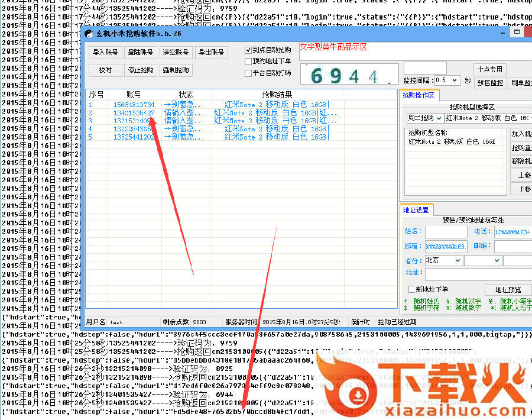Expand the 周二抢购 dropdown
This screenshot has height=420, width=532.
(x=440, y=118)
